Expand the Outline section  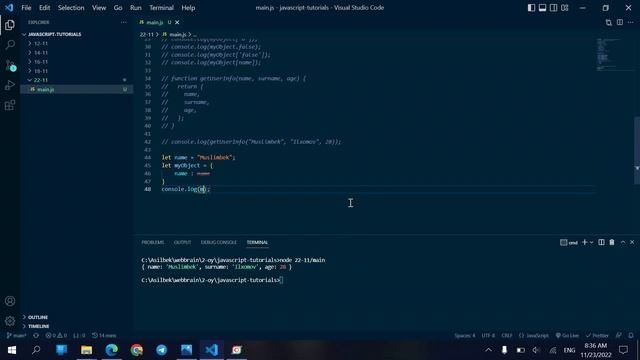pyautogui.click(x=77, y=317)
